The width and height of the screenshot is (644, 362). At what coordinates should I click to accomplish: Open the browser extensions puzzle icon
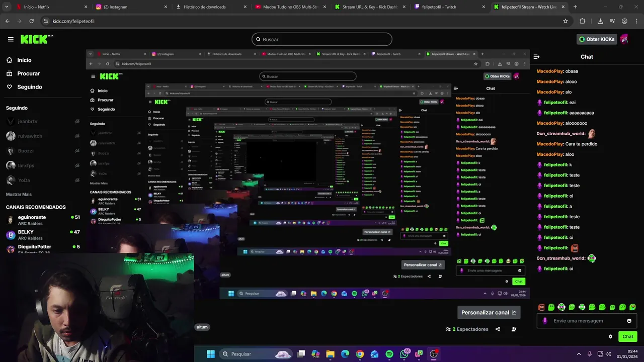pos(583,21)
